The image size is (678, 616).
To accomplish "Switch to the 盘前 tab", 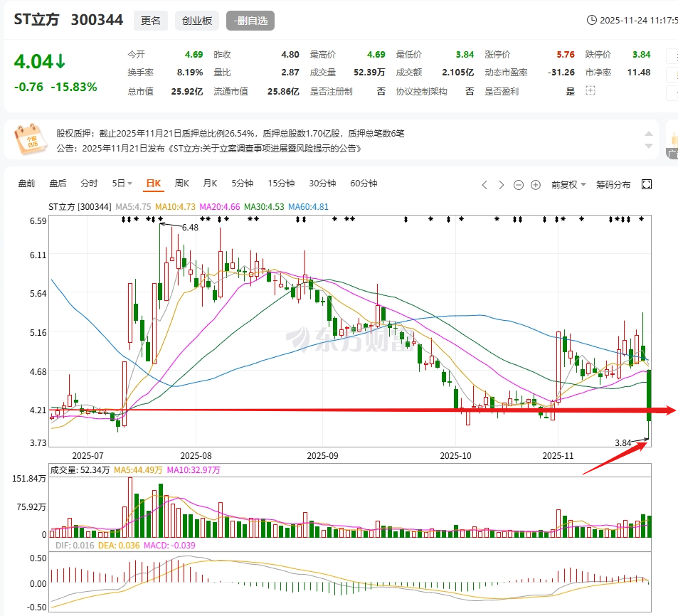I will point(26,184).
